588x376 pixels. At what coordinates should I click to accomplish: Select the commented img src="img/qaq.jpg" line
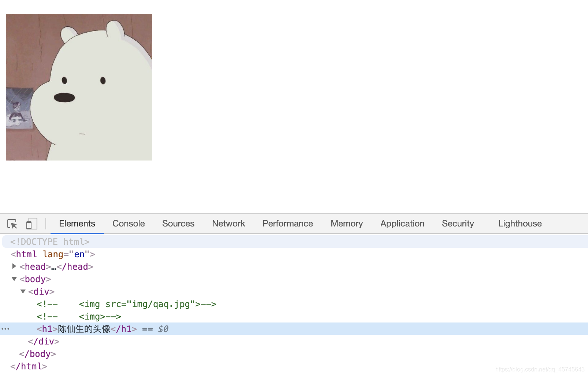tap(126, 304)
